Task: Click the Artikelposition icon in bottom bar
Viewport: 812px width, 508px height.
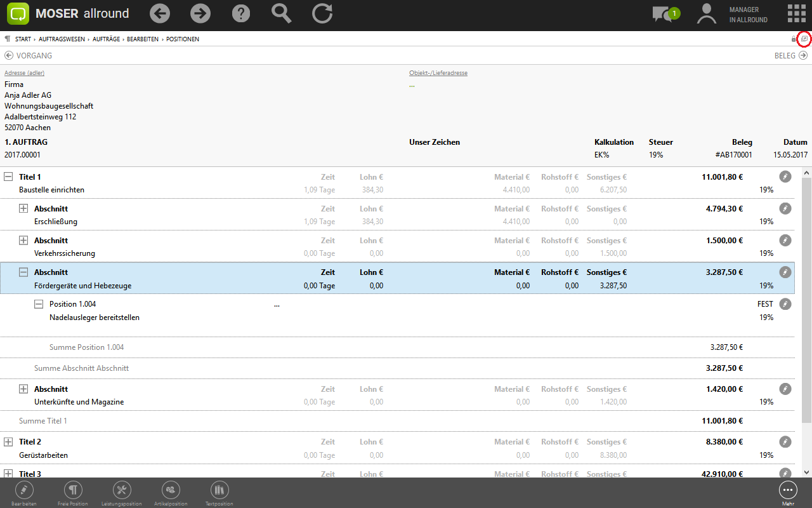Action: [x=171, y=490]
